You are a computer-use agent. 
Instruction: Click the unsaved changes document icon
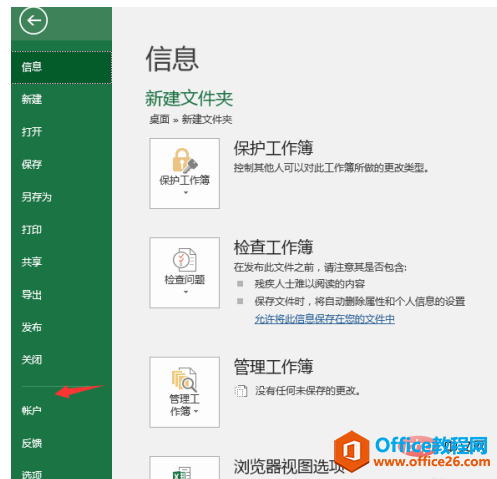(241, 391)
